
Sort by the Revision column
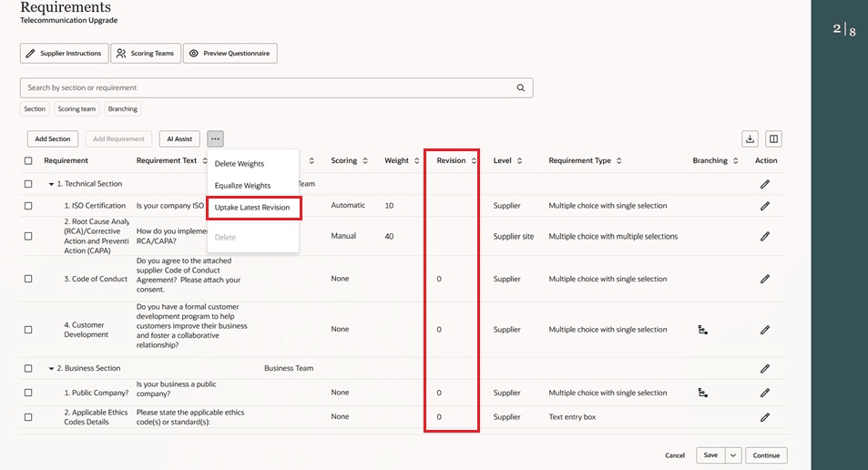click(474, 161)
